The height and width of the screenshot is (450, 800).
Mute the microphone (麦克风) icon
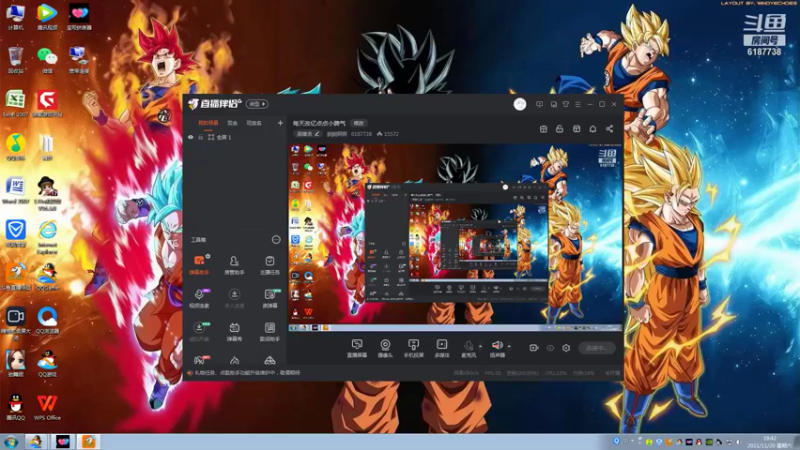(468, 348)
